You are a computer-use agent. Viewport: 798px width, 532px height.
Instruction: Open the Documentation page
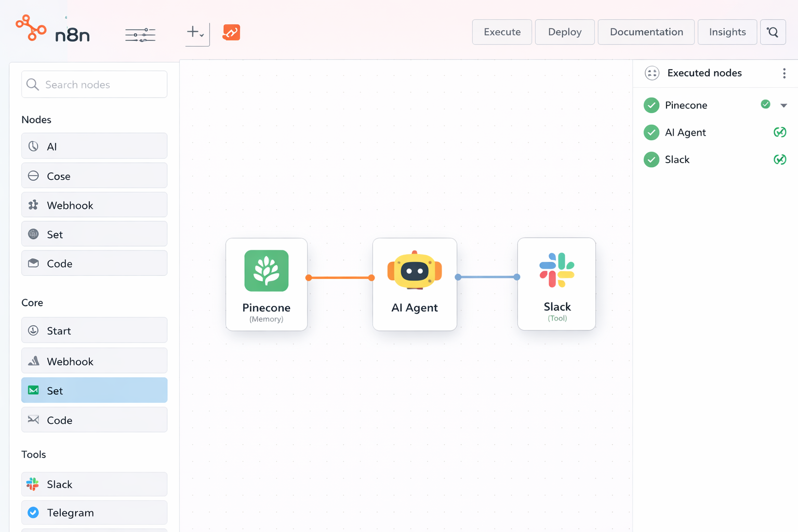click(x=646, y=32)
